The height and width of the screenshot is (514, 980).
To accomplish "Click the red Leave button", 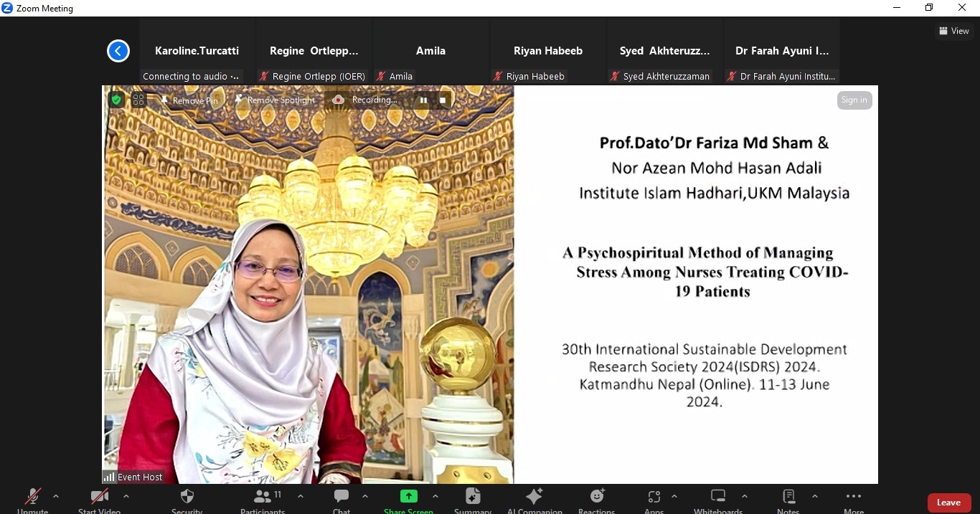I will point(948,503).
